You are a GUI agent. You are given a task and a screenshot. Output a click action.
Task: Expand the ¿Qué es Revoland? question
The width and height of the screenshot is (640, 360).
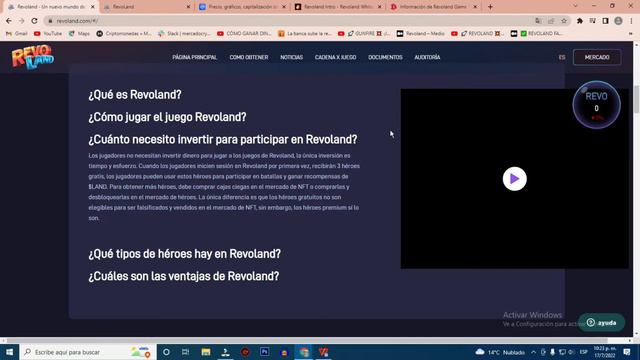coord(135,95)
